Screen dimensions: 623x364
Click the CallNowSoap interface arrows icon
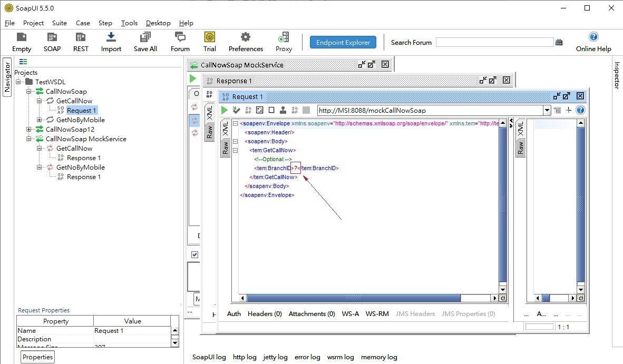click(40, 91)
